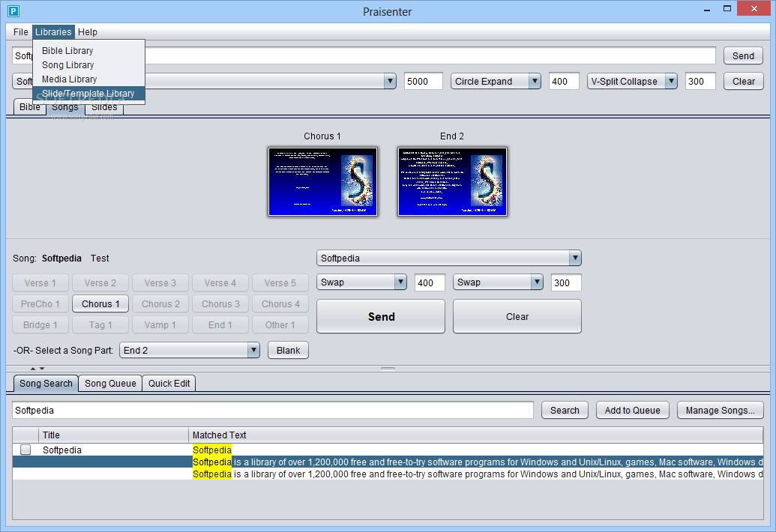The width and height of the screenshot is (776, 532).
Task: Click Softpedia title in results table
Action: coord(62,450)
